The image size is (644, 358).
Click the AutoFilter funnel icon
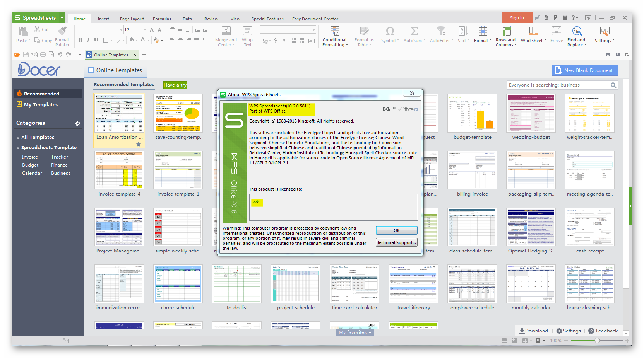pos(441,31)
